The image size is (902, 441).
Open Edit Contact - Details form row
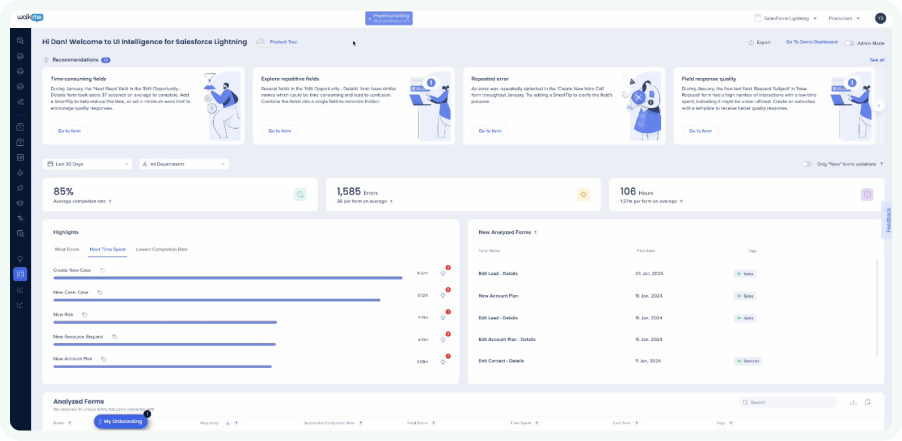pyautogui.click(x=674, y=361)
